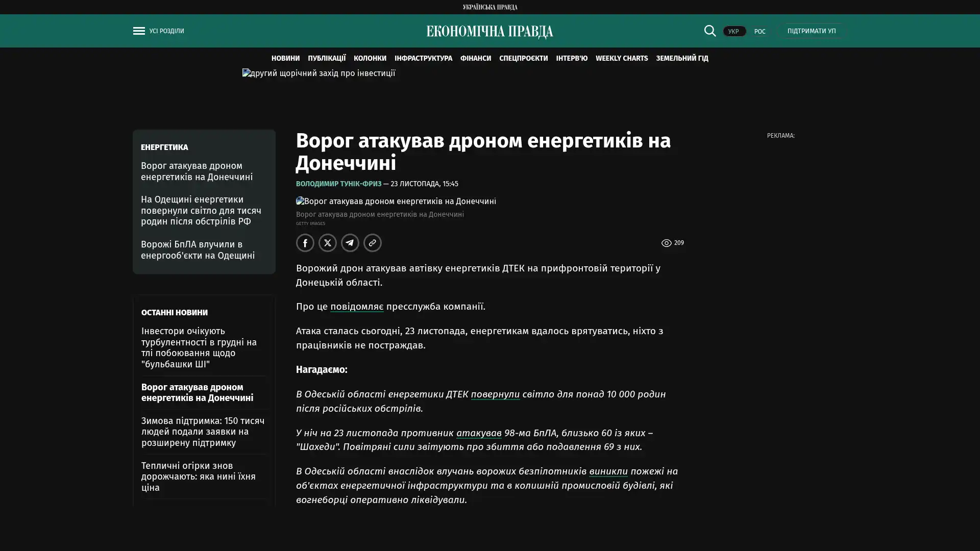980x551 pixels.
Task: Share article on Facebook
Action: tap(305, 243)
